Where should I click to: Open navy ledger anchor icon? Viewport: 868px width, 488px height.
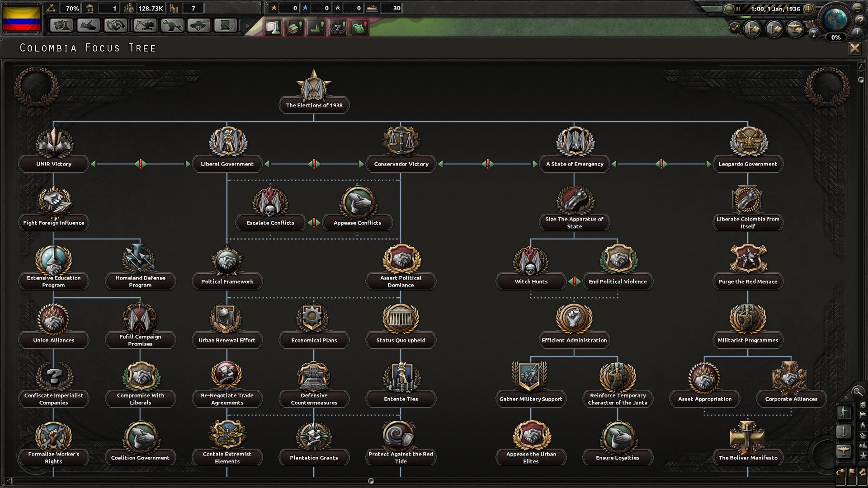(774, 29)
